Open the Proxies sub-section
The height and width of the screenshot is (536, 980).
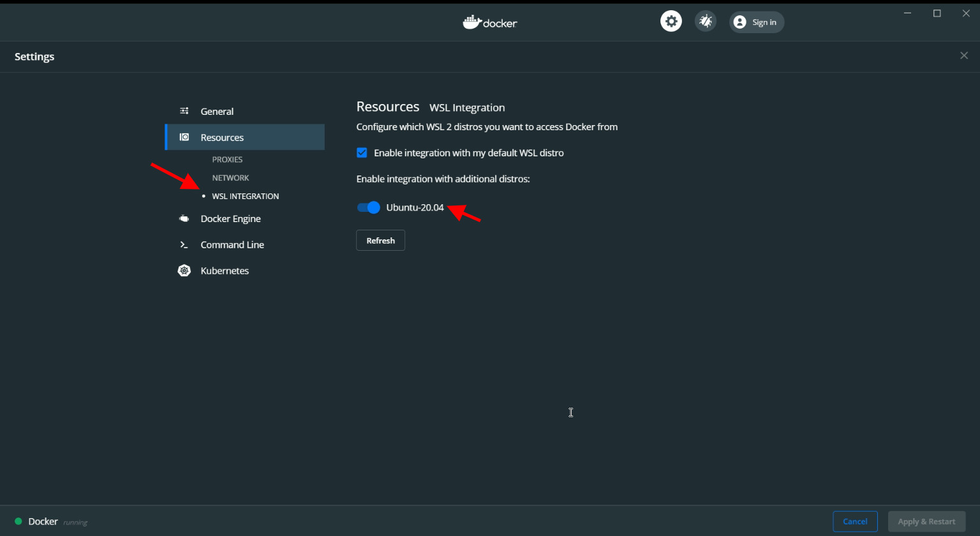coord(227,160)
